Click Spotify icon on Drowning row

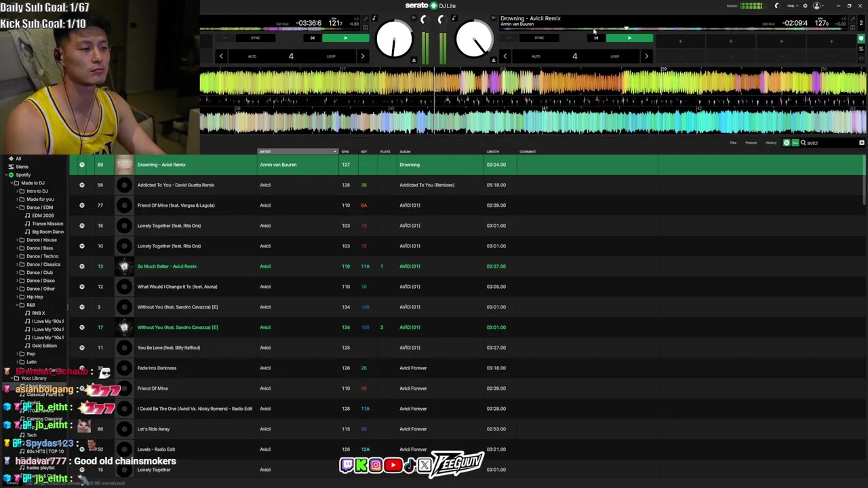(82, 165)
